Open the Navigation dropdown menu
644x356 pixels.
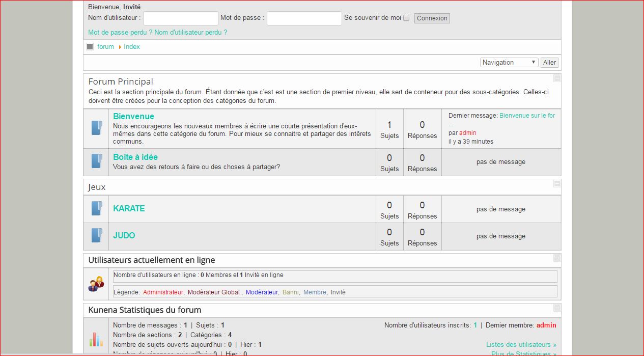(x=509, y=62)
